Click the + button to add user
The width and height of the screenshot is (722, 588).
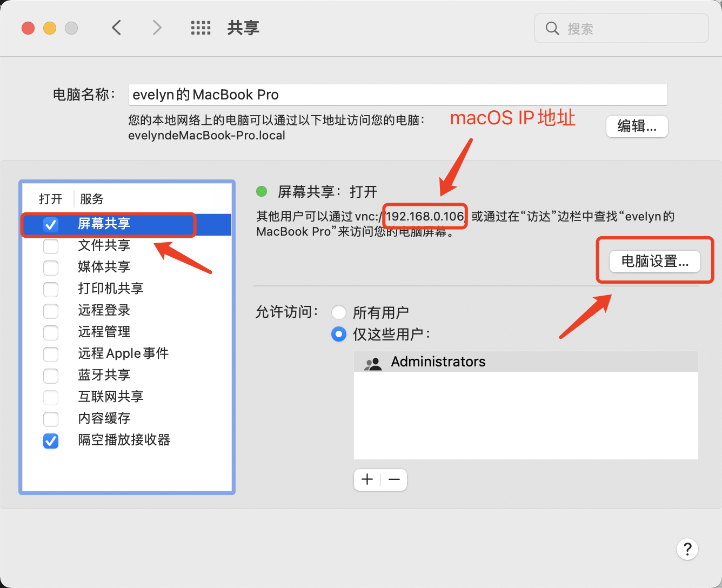tap(367, 480)
